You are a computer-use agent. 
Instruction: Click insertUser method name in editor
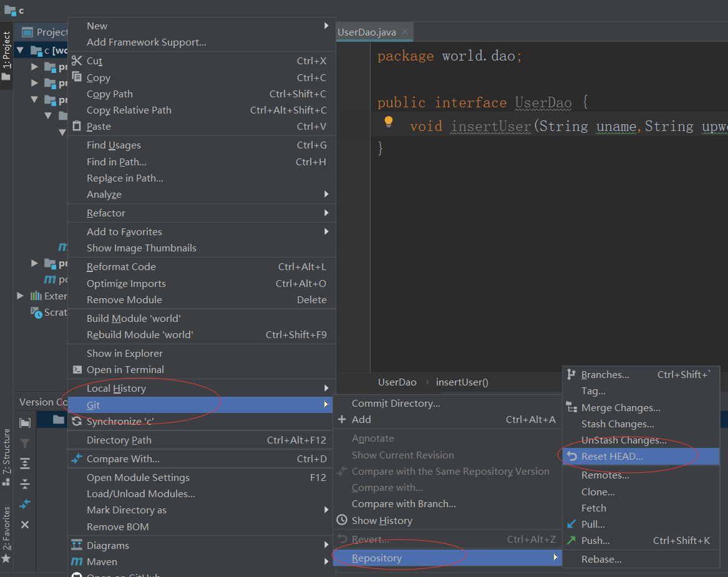coord(491,126)
